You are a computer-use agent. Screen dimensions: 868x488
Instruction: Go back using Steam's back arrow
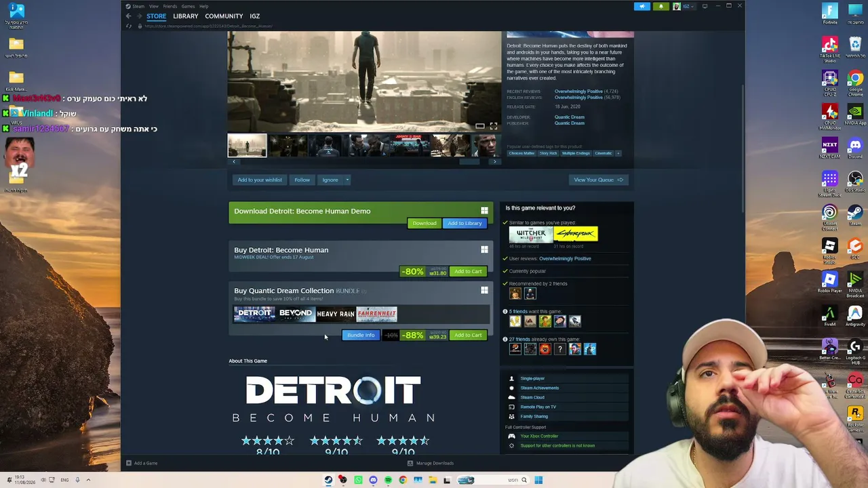tap(128, 16)
